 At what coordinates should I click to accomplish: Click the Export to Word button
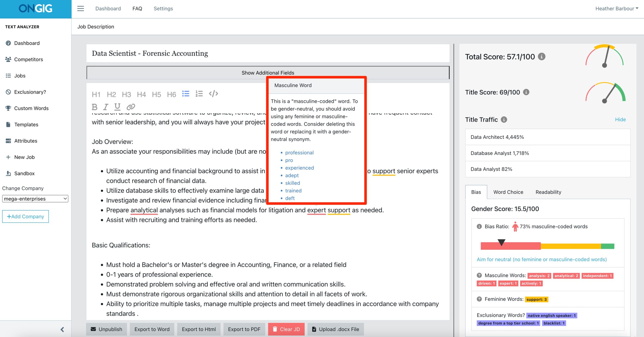pyautogui.click(x=152, y=329)
